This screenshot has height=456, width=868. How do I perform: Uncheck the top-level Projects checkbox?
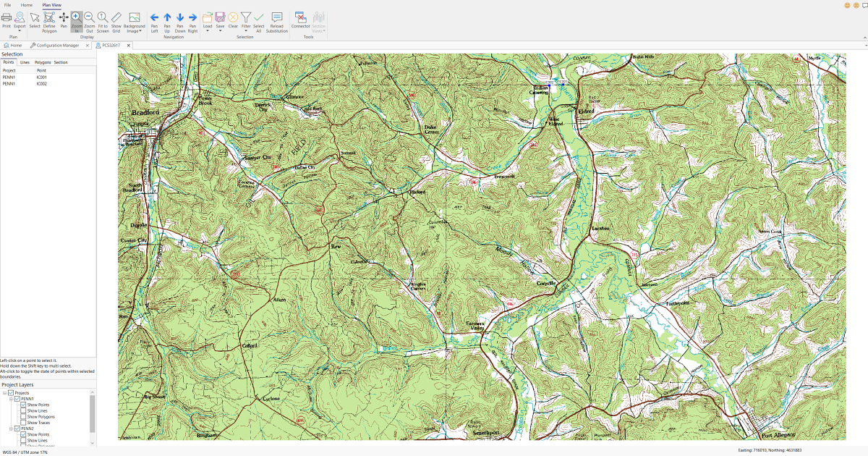(11, 393)
